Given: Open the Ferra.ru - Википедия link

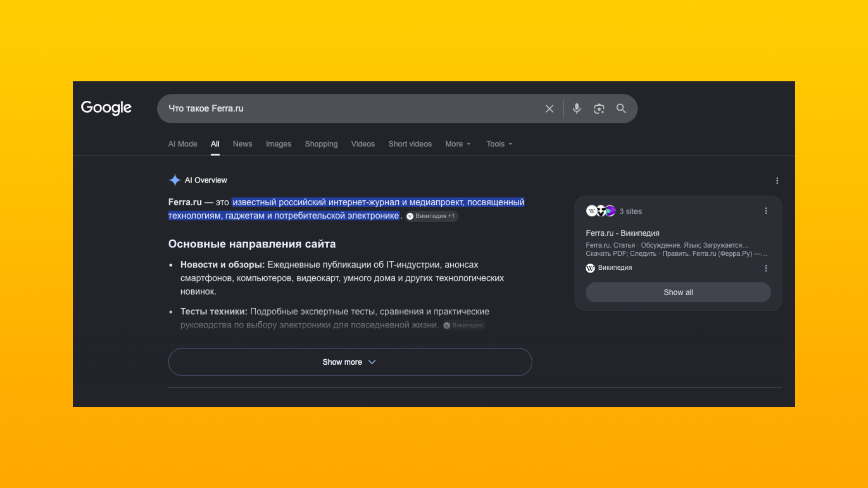Looking at the screenshot, I should click(x=623, y=233).
